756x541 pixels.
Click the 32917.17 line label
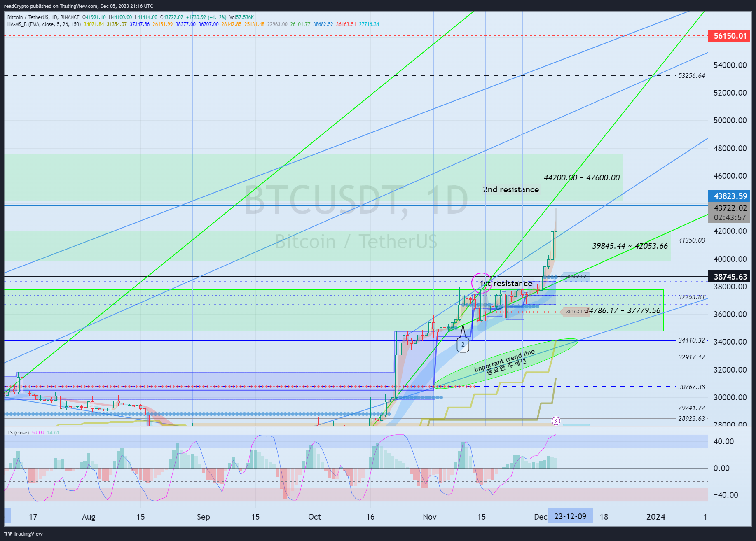pos(691,357)
